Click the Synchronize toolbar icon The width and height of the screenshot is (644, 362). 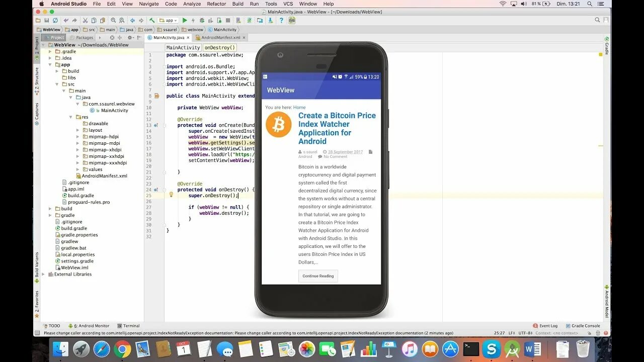pyautogui.click(x=55, y=20)
